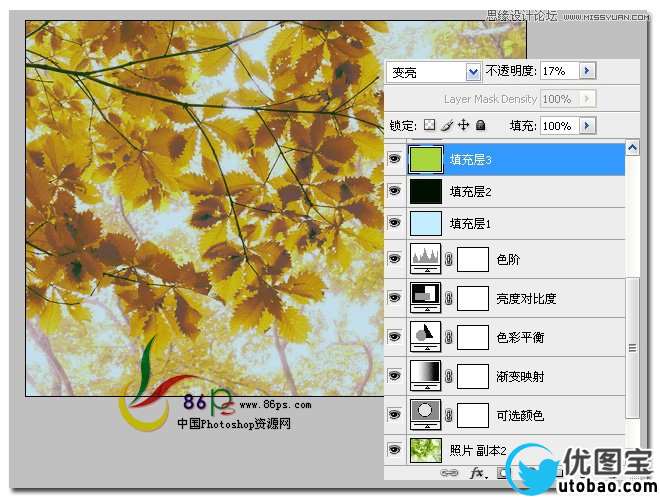The height and width of the screenshot is (500, 660).
Task: Hide the 填充层3 layer
Action: [394, 159]
